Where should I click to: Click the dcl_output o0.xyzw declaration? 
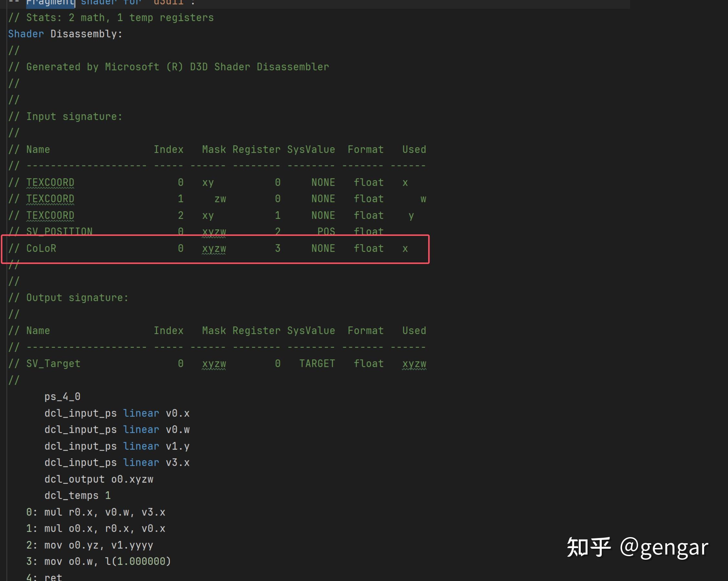click(x=99, y=479)
